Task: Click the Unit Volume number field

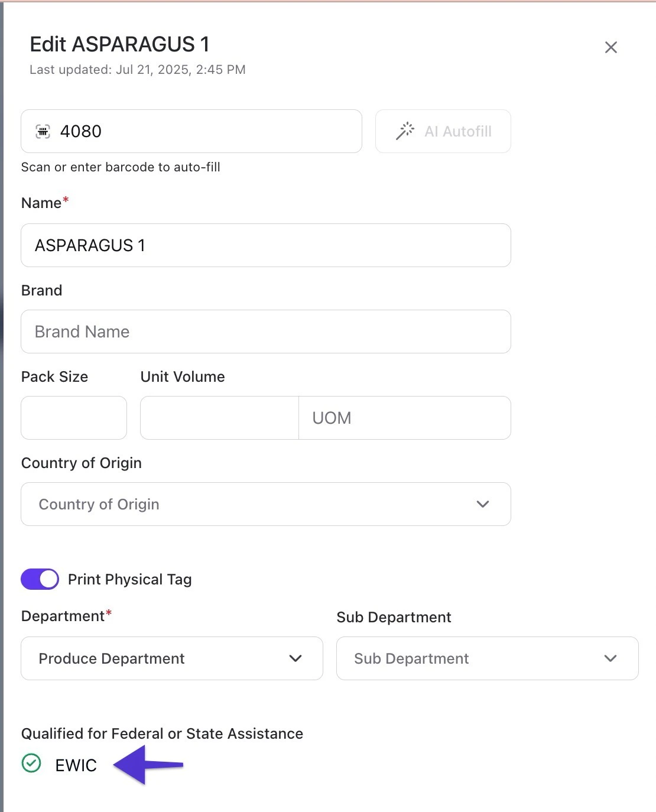Action: 219,418
